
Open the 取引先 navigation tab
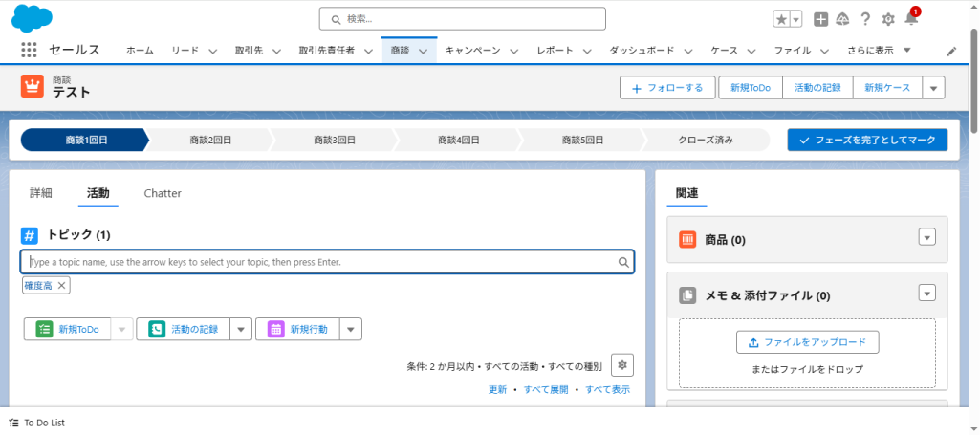coord(249,52)
